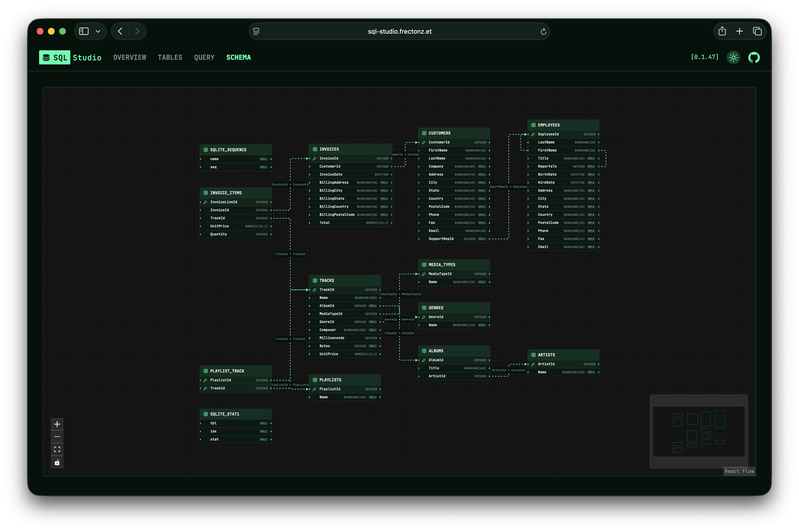Open the OVERVIEW tab
799x532 pixels.
[130, 57]
